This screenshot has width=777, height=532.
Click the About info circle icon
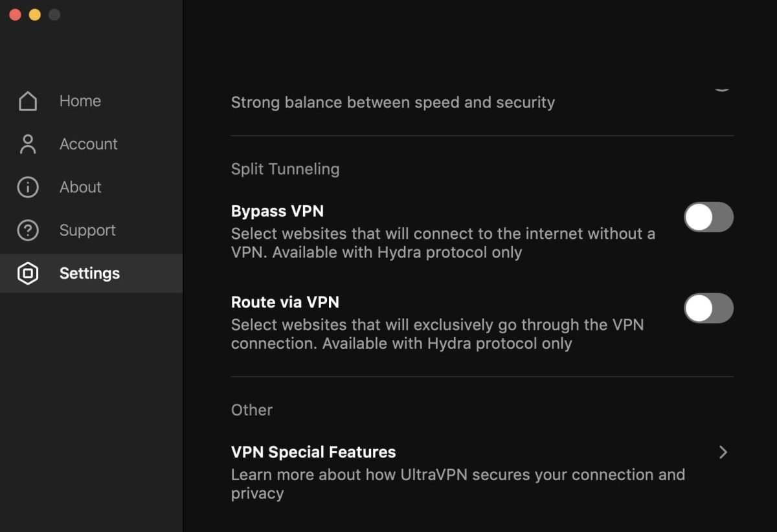[x=28, y=187]
